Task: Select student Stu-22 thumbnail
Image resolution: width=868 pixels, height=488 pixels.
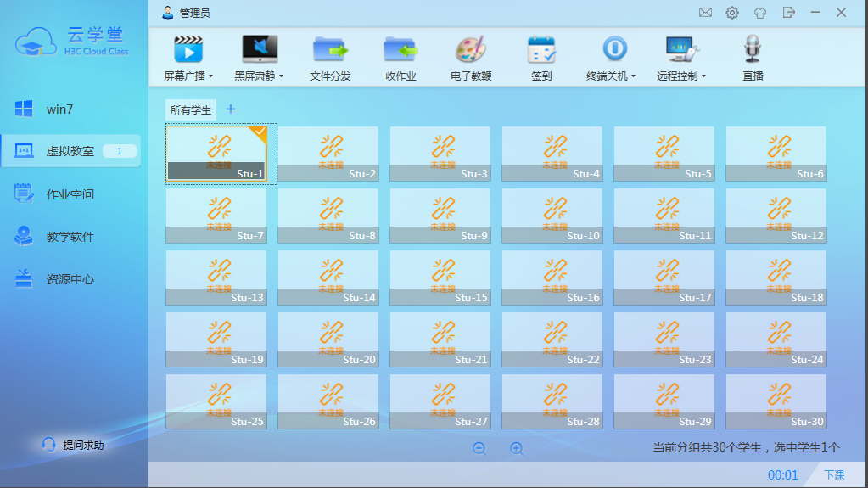Action: (x=552, y=339)
